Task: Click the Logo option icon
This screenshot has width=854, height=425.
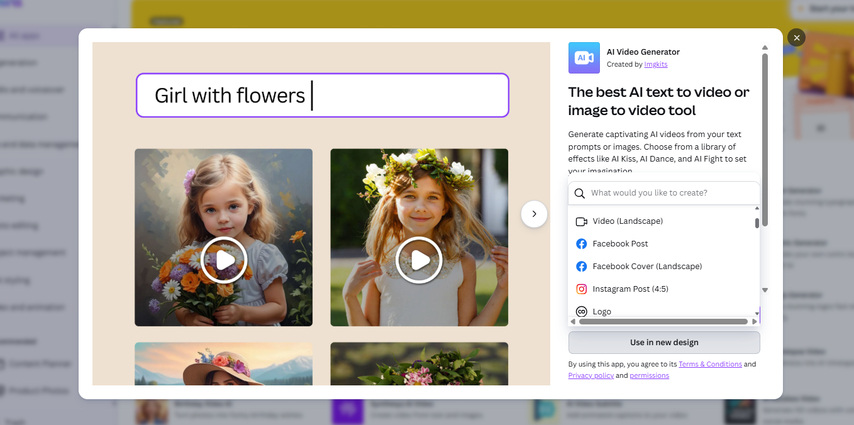Action: (x=581, y=312)
